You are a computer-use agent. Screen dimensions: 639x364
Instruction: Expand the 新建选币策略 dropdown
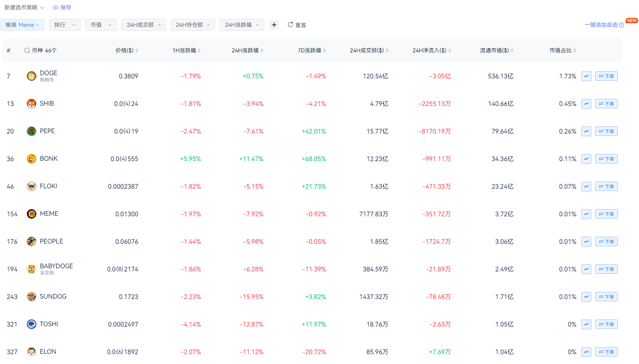[x=24, y=7]
